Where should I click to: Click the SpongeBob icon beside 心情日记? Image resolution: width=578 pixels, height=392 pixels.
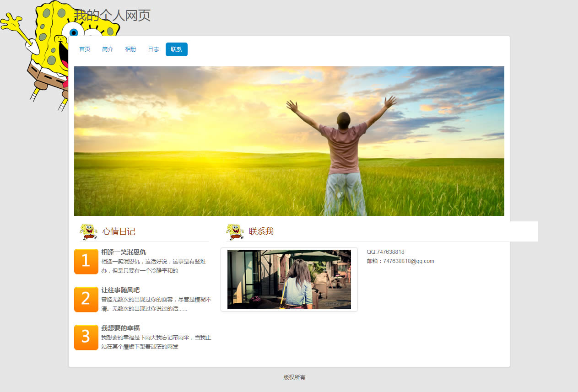(x=88, y=231)
